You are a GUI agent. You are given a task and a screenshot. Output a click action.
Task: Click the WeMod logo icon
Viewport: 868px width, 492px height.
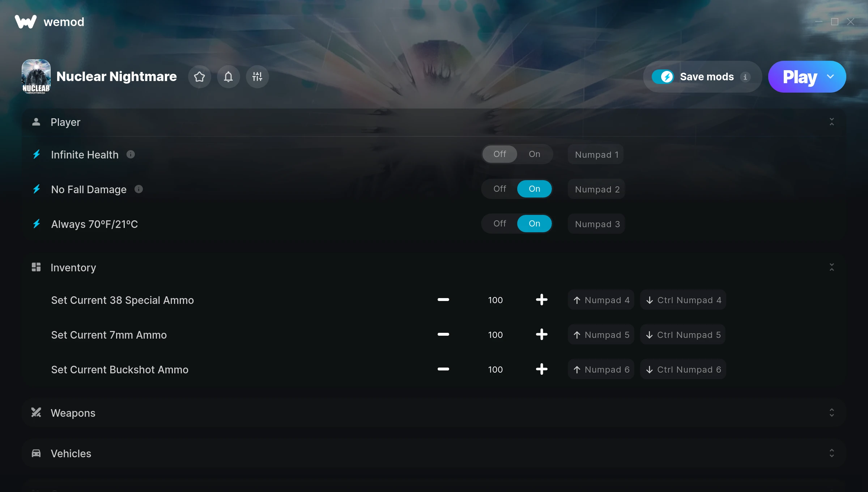tap(26, 22)
